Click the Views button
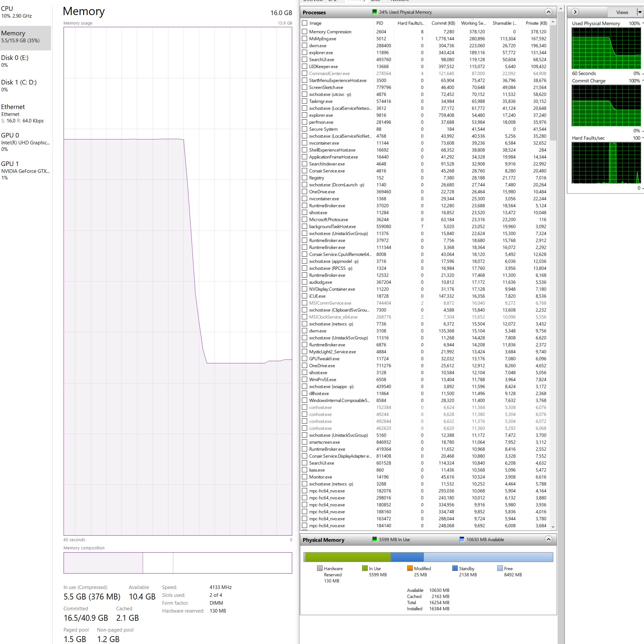644x644 pixels. point(622,12)
